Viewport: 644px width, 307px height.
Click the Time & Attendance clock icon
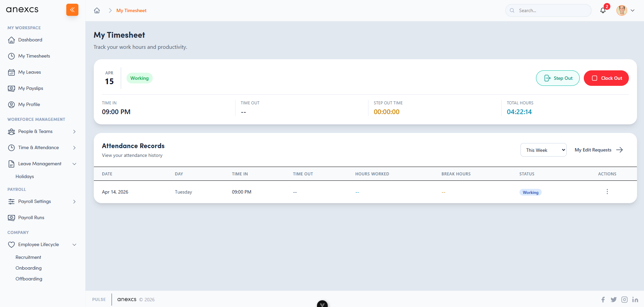pos(11,148)
